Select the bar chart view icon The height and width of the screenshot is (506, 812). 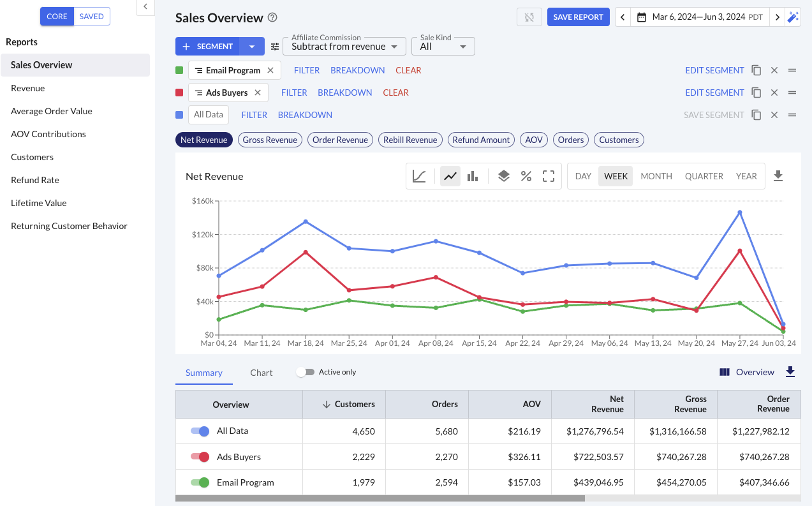click(473, 176)
